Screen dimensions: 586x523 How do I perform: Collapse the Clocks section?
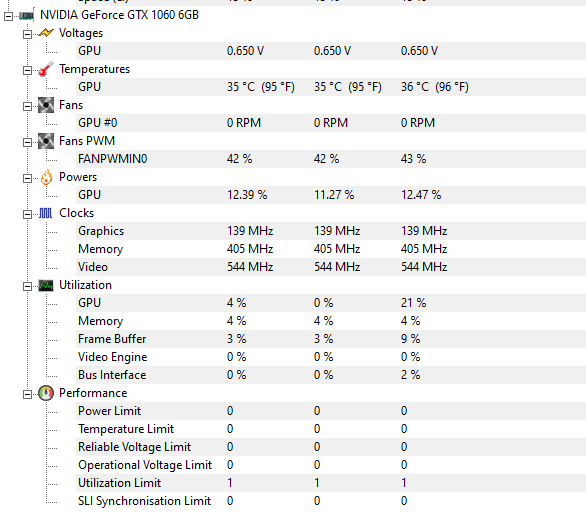(27, 214)
